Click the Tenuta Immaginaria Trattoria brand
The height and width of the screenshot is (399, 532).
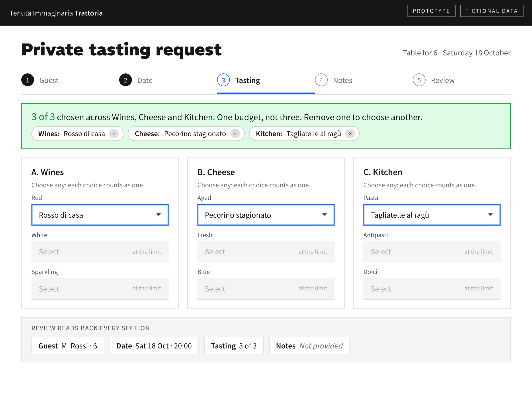pyautogui.click(x=56, y=13)
